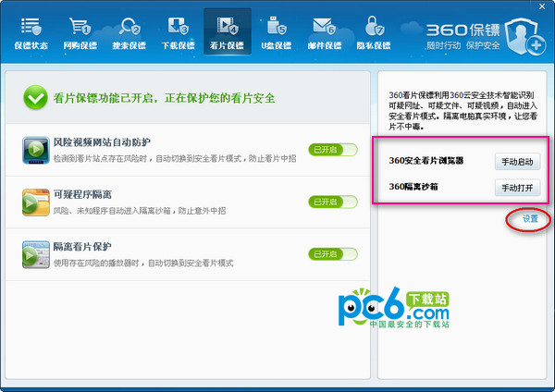Click the 随时行动 保护安全 slogan
The width and height of the screenshot is (555, 392).
tap(463, 45)
